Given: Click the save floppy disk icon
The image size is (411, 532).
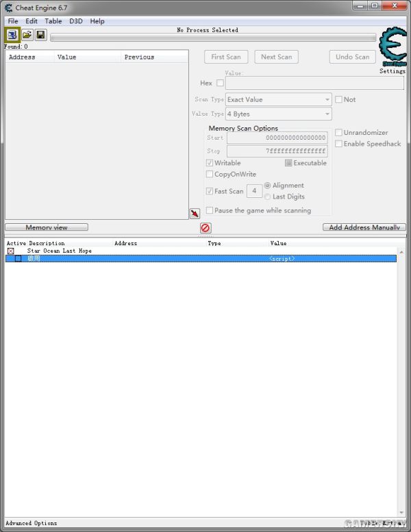Looking at the screenshot, I should (41, 35).
